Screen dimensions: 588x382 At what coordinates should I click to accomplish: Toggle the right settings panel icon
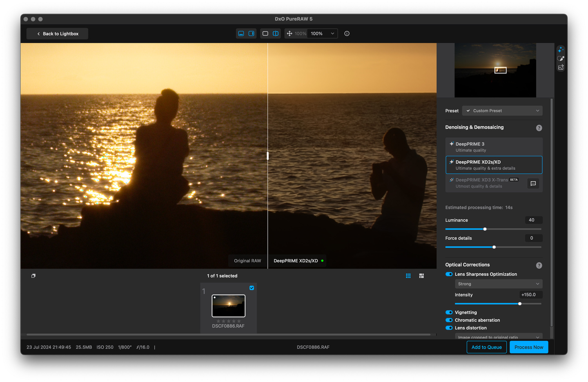tap(251, 34)
